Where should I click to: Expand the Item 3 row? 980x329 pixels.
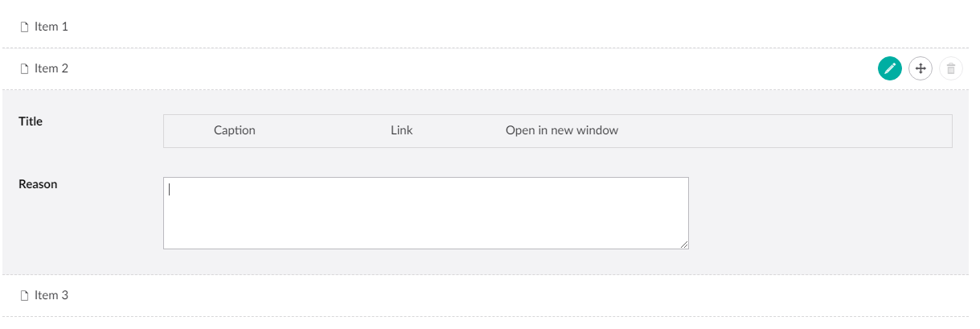490,295
